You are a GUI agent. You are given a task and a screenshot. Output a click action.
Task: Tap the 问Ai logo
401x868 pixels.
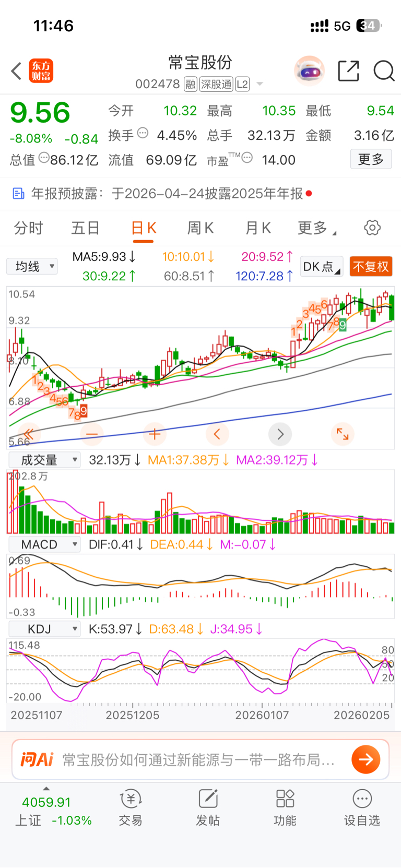click(x=37, y=759)
